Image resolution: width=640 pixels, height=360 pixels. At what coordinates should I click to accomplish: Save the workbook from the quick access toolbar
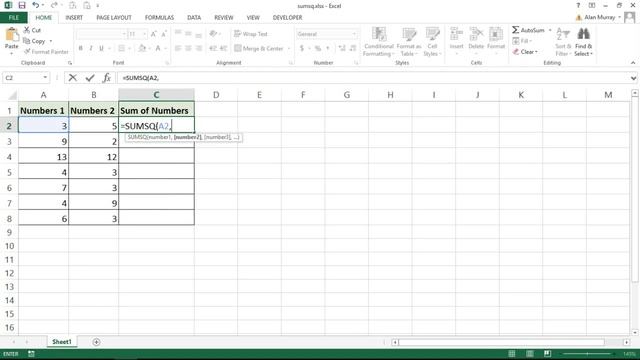pyautogui.click(x=22, y=5)
